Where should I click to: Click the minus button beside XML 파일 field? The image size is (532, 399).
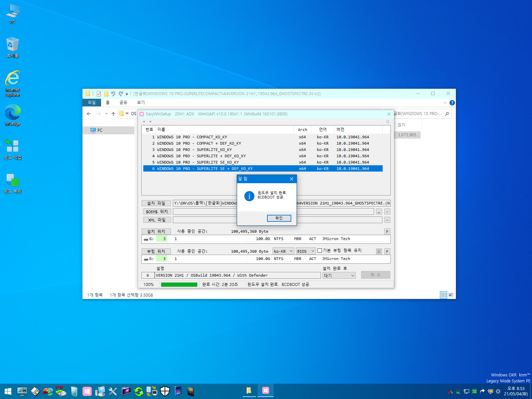[387, 220]
